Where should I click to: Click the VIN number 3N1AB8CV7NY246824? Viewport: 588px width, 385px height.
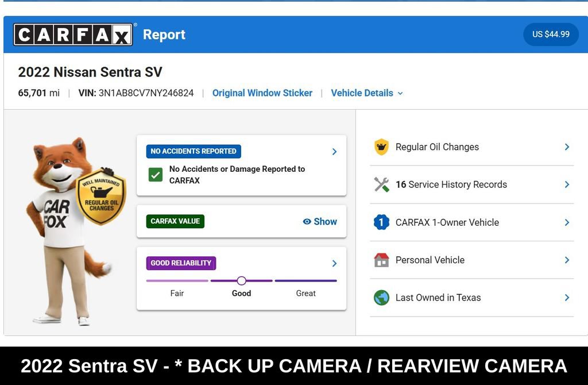coord(146,93)
